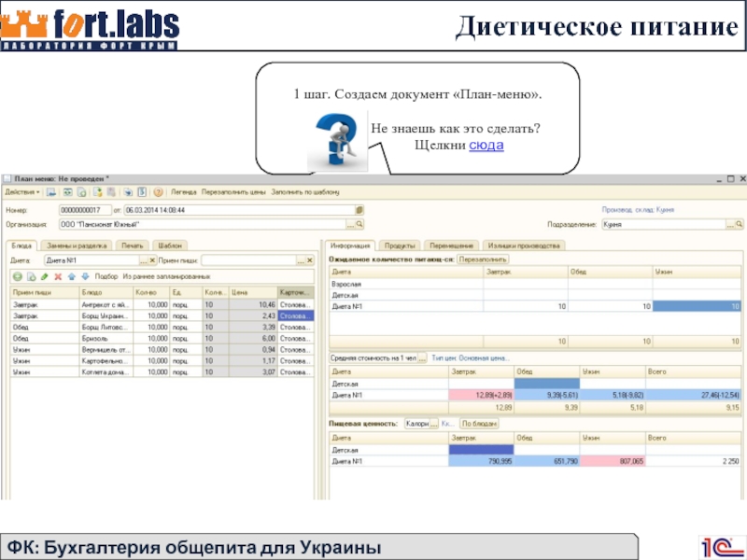Click Из раннее запланированных button

coord(166,276)
